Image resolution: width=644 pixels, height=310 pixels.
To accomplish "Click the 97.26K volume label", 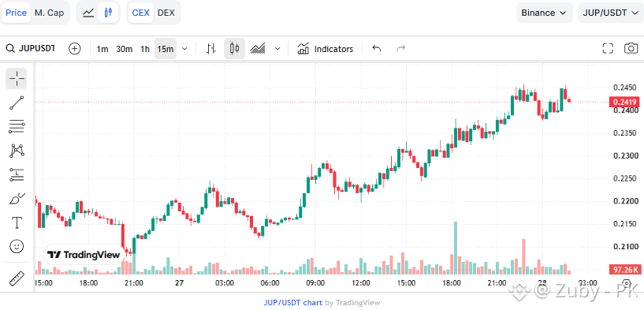I will (x=625, y=270).
